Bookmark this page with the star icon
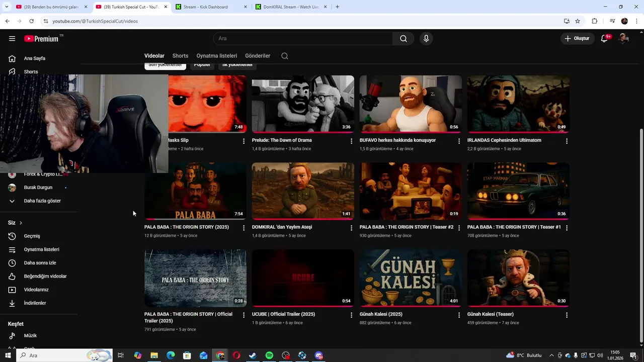This screenshot has width=644, height=362. (x=578, y=21)
